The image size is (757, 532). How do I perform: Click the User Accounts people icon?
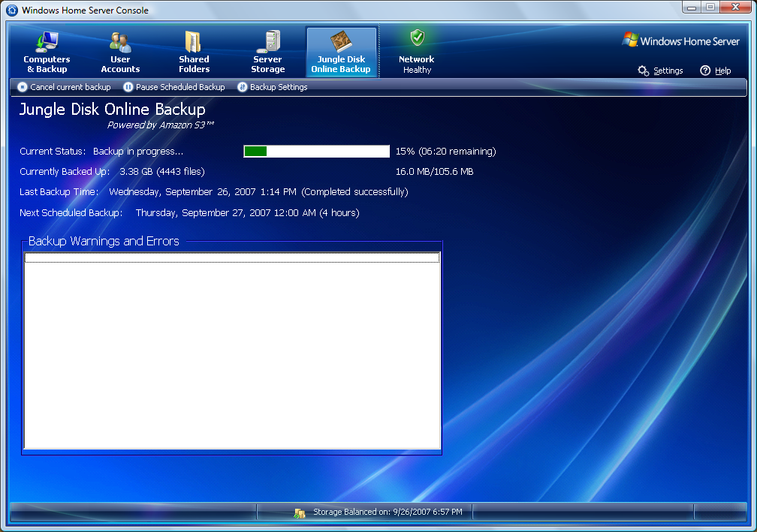pos(120,42)
